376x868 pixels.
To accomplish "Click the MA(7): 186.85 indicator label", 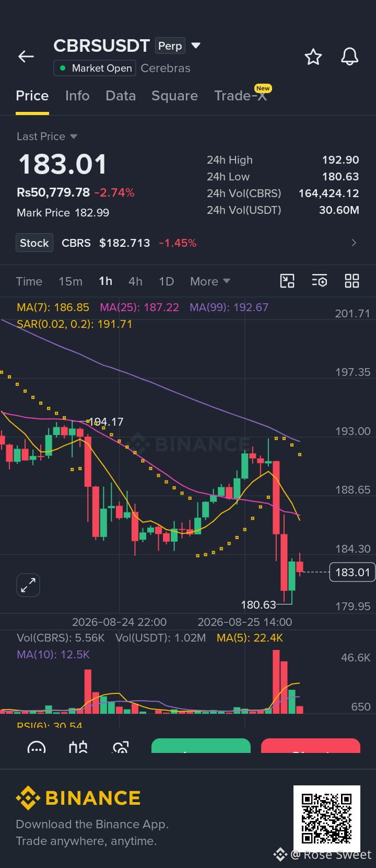I will pos(53,307).
